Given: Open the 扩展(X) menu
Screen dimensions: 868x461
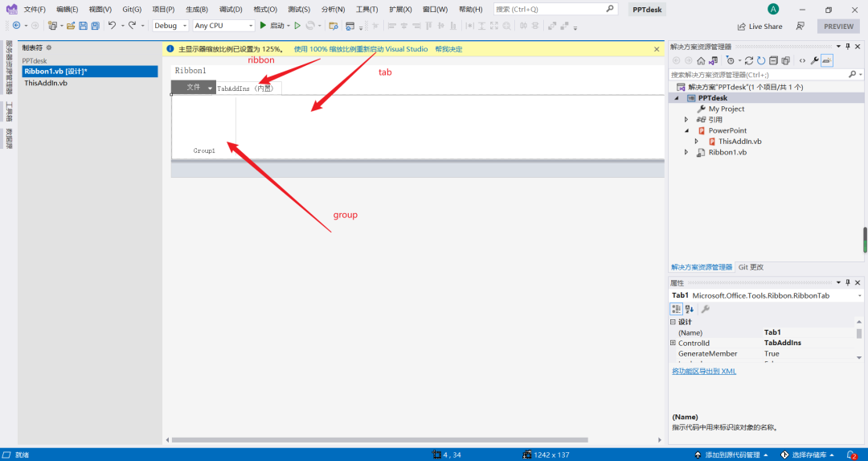Looking at the screenshot, I should [x=400, y=10].
